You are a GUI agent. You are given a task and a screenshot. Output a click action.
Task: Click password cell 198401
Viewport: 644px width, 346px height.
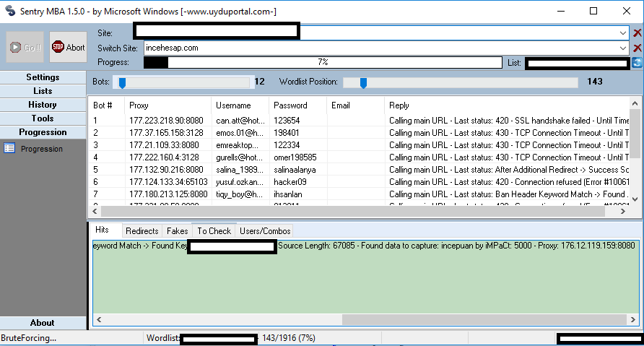click(287, 133)
